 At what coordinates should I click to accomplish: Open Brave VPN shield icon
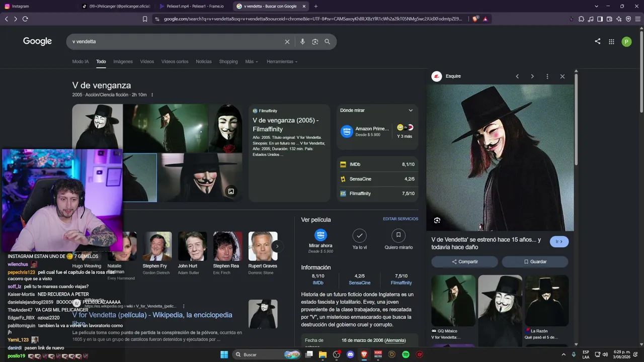(x=628, y=19)
